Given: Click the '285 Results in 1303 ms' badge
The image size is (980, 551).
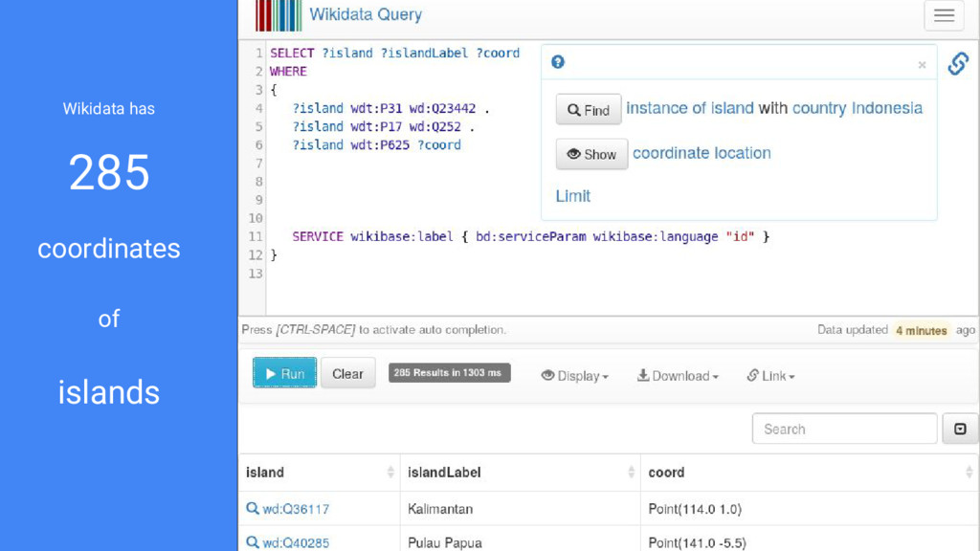Looking at the screenshot, I should (450, 373).
